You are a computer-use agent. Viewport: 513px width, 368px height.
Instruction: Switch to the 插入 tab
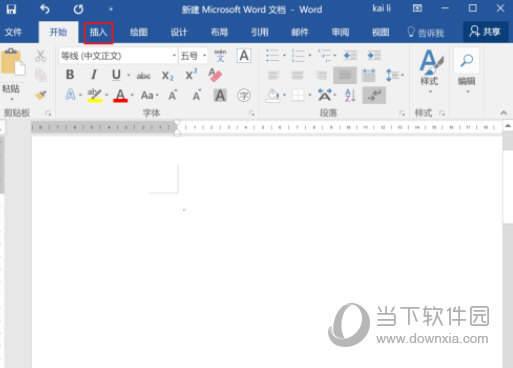(98, 33)
